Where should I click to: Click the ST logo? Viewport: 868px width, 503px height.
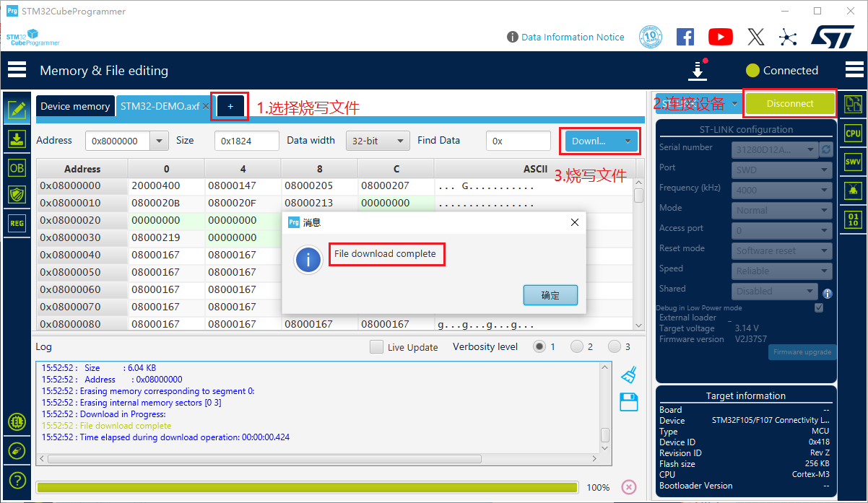(x=833, y=37)
